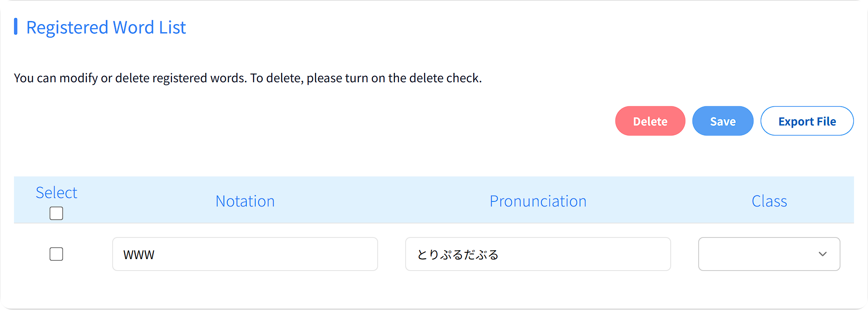The image size is (868, 310).
Task: Toggle the select-all checkbox under Select header
Action: [56, 213]
